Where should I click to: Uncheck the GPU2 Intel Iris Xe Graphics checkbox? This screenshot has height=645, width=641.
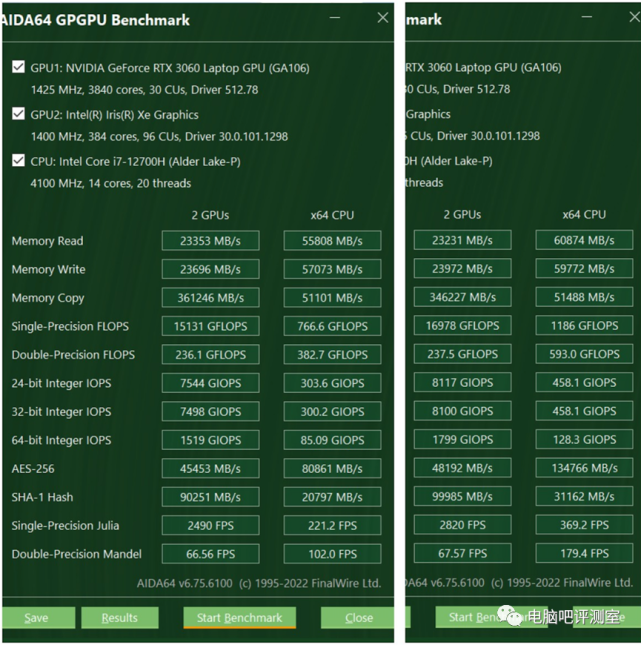coord(18,114)
